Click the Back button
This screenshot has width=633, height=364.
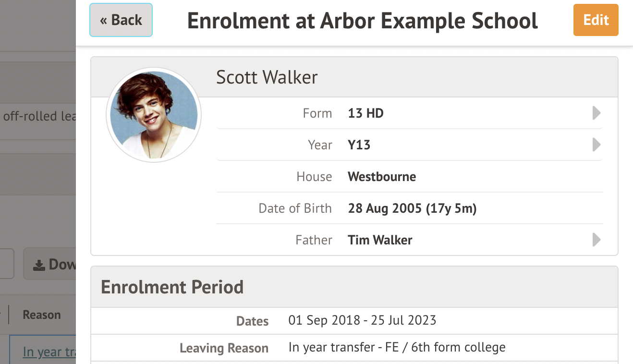(x=121, y=20)
